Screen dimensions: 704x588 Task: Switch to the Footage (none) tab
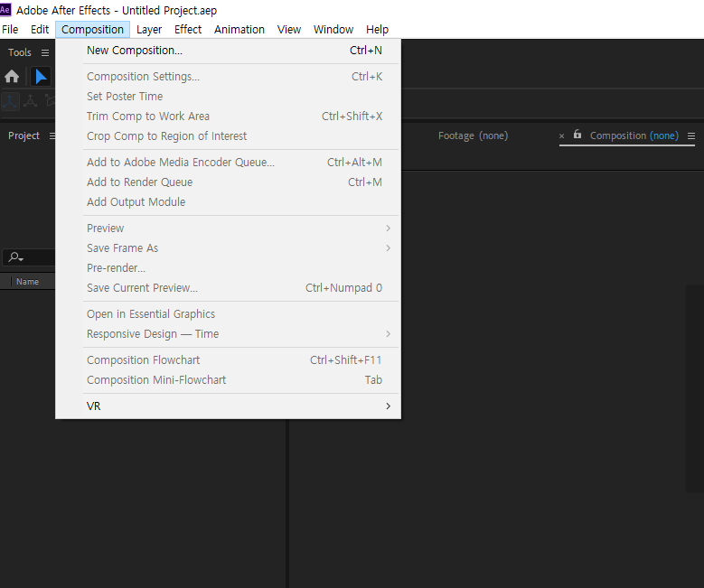coord(473,136)
